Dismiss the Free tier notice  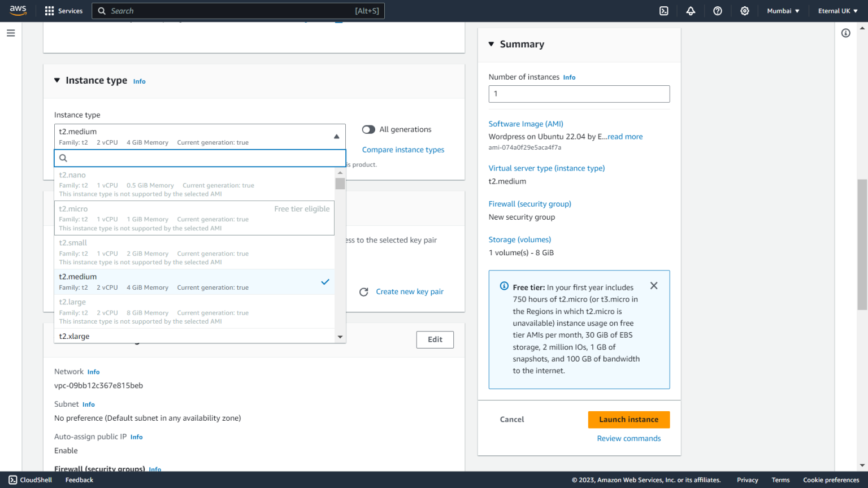654,286
